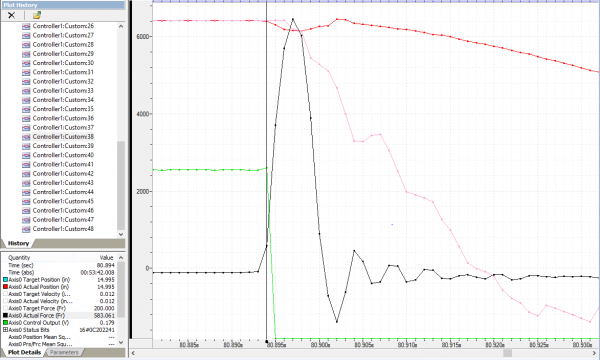The image size is (600, 360).
Task: Click the delete plot X icon
Action: [11, 15]
